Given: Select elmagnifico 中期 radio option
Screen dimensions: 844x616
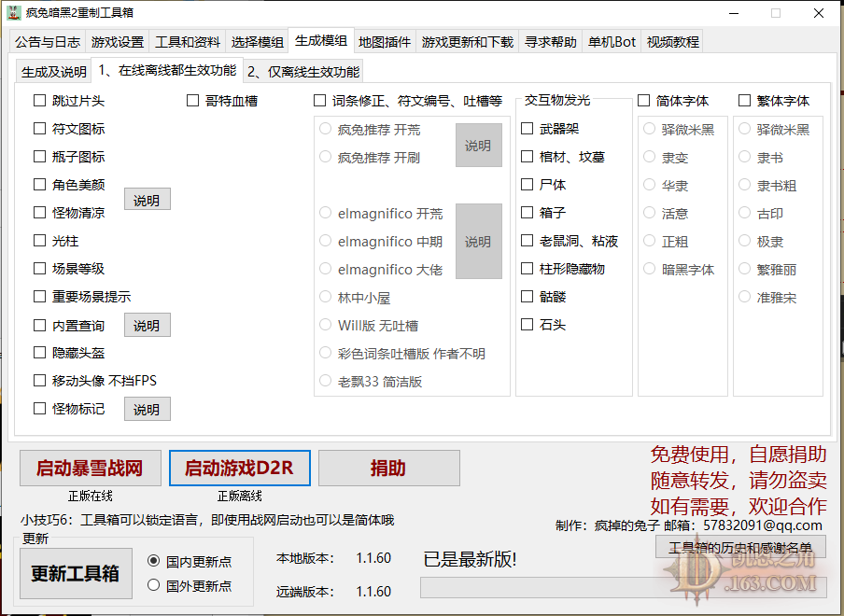Looking at the screenshot, I should 325,241.
